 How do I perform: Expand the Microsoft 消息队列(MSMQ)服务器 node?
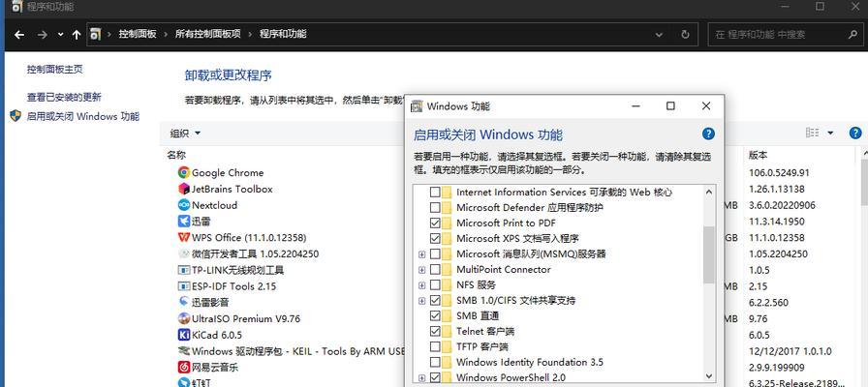click(421, 254)
